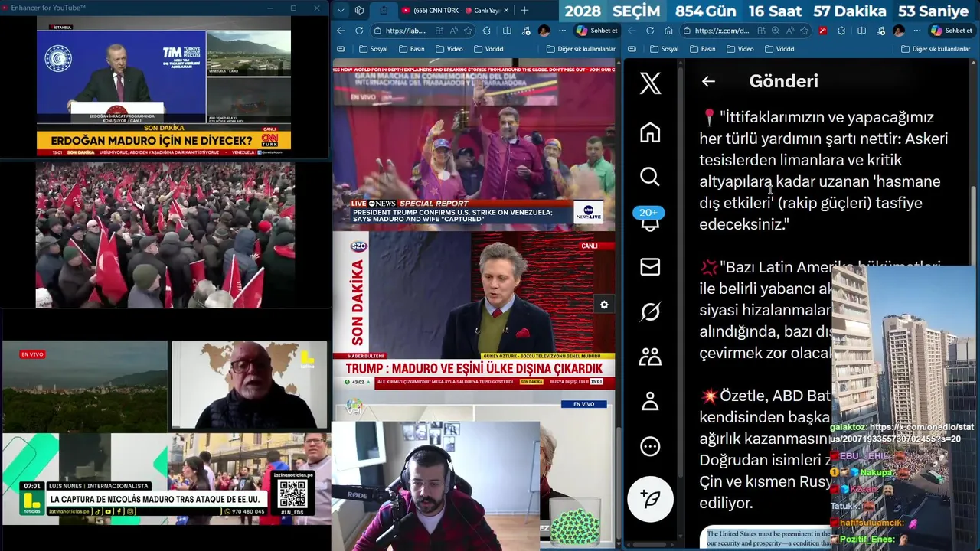Open settings gear on Sözcü TV video
This screenshot has height=551, width=980.
[x=604, y=305]
